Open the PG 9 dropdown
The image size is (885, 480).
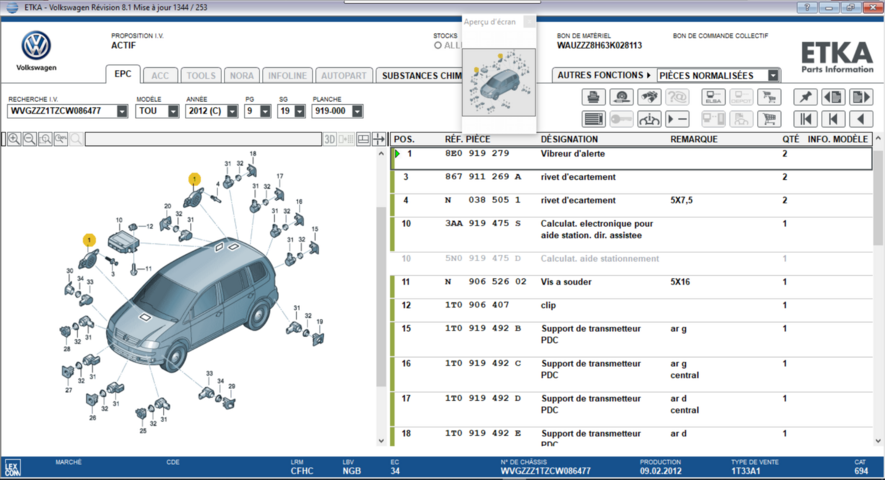[x=265, y=111]
